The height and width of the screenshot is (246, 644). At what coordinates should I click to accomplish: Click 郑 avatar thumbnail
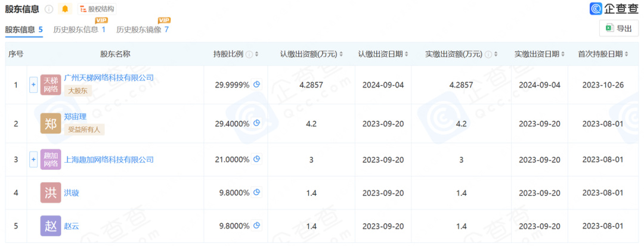(51, 123)
